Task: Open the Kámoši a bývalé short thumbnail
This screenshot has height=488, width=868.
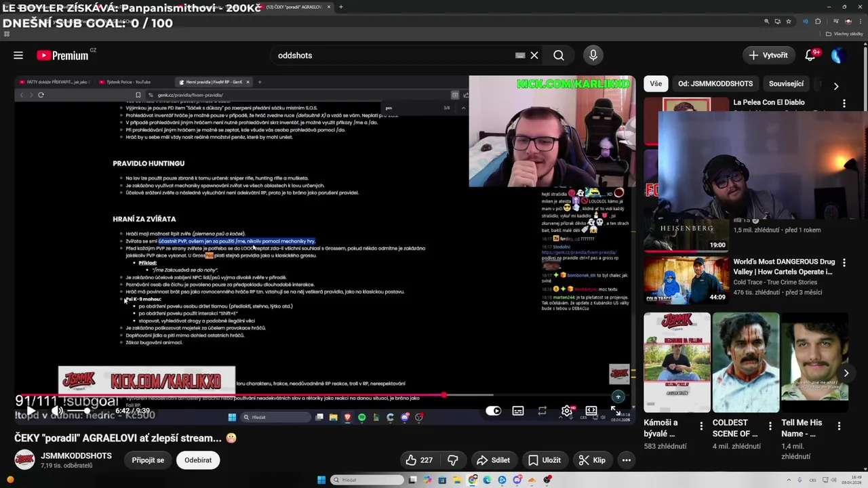Action: coord(677,363)
